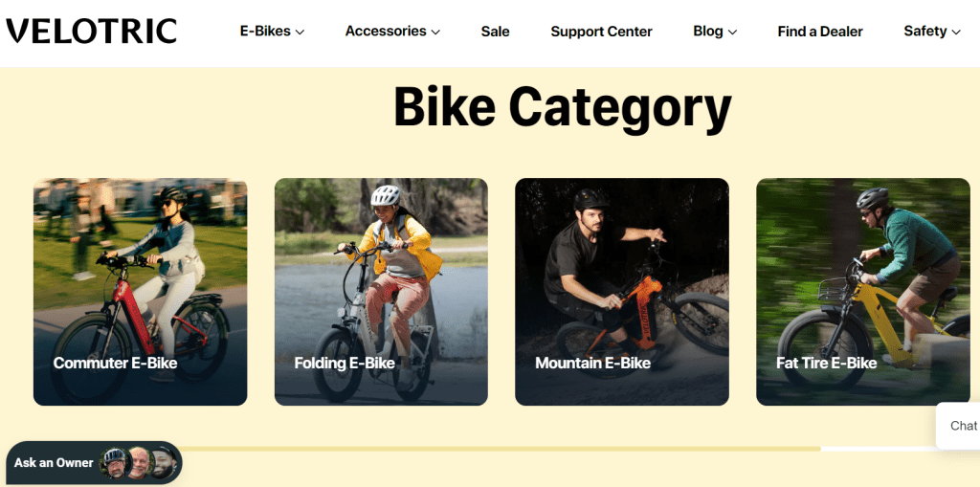The image size is (980, 487).
Task: Click the owner avatars in Ask an Owner
Action: pyautogui.click(x=139, y=463)
